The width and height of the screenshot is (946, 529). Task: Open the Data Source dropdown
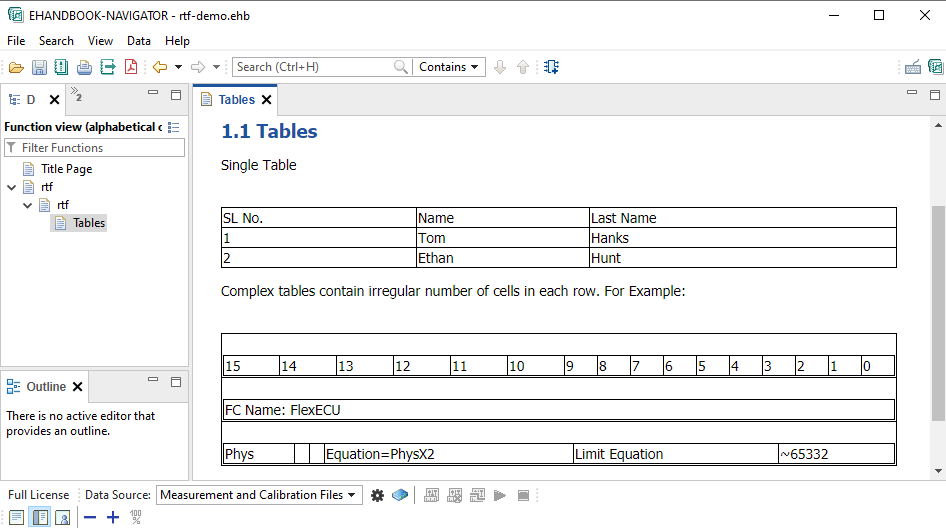(259, 495)
